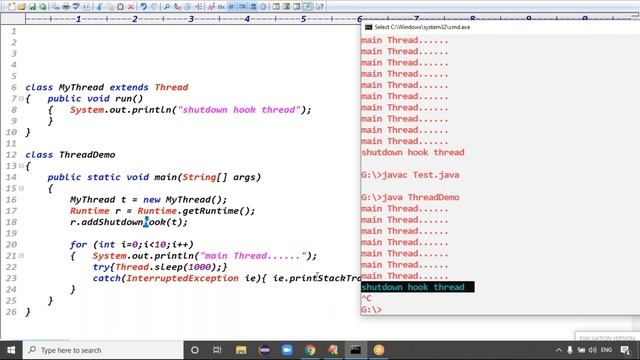Click the '^C' line in cmd window
The image size is (640, 360).
click(x=366, y=298)
